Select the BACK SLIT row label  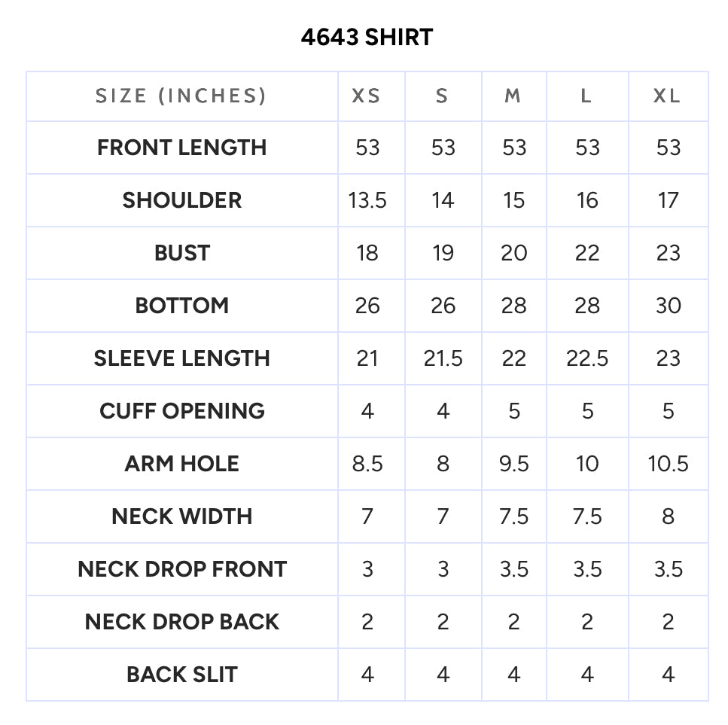pos(182,675)
